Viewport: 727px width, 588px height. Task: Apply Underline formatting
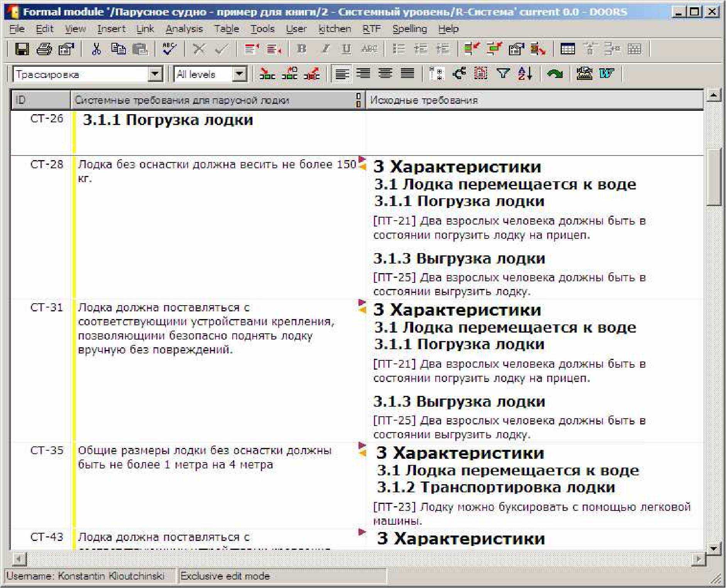point(347,49)
